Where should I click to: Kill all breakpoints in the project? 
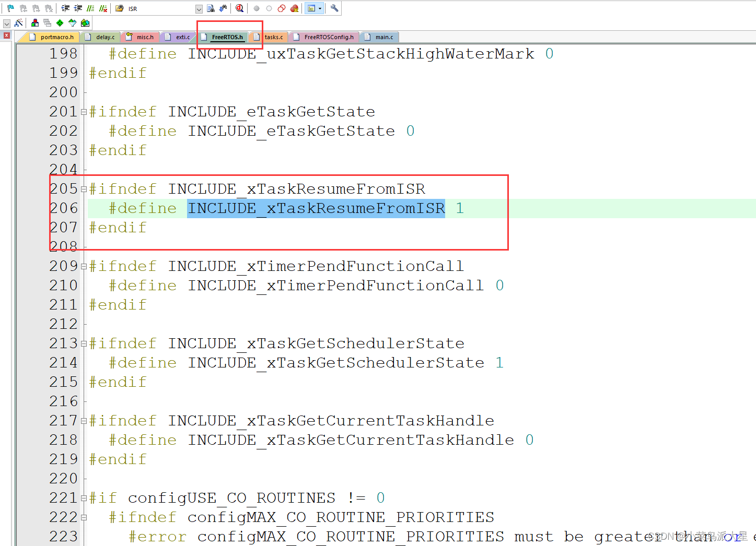294,8
